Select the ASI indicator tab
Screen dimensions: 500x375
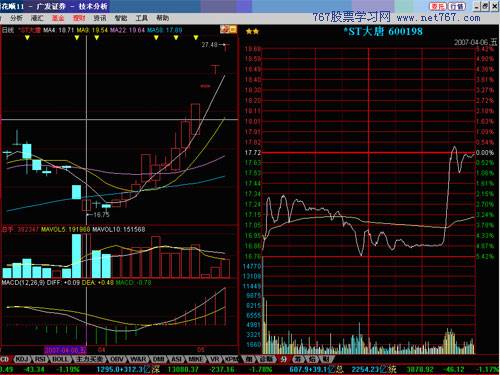pos(176,359)
